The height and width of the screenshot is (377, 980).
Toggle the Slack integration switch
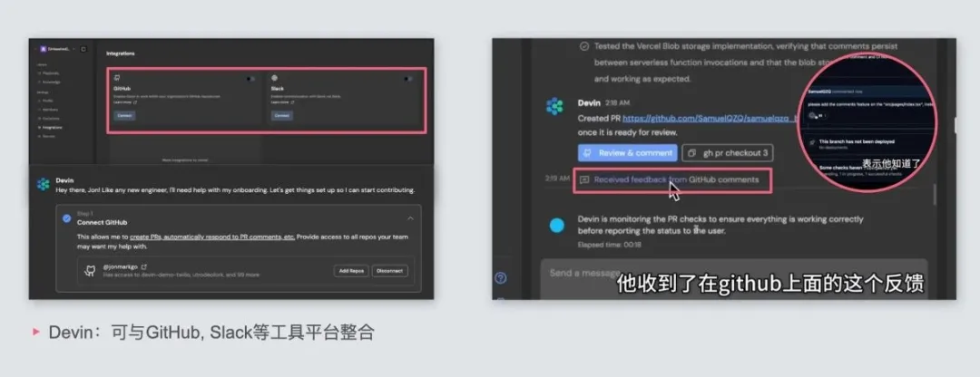[x=407, y=79]
